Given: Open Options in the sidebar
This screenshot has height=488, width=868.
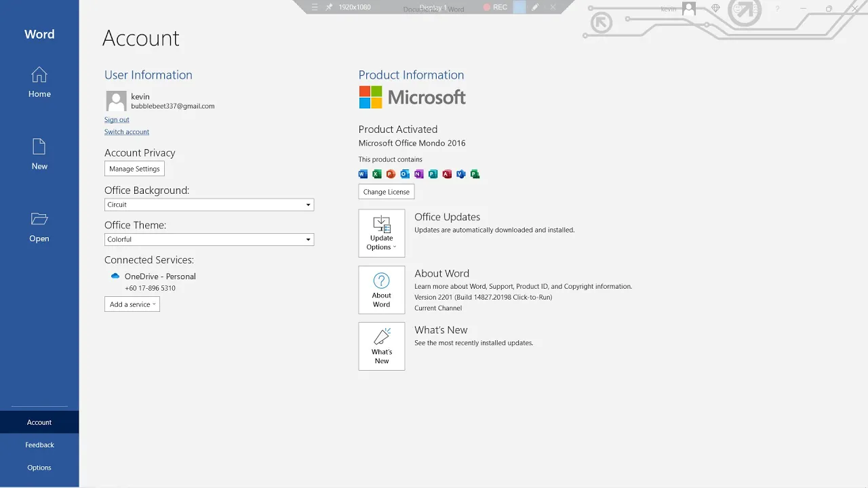Looking at the screenshot, I should tap(39, 468).
